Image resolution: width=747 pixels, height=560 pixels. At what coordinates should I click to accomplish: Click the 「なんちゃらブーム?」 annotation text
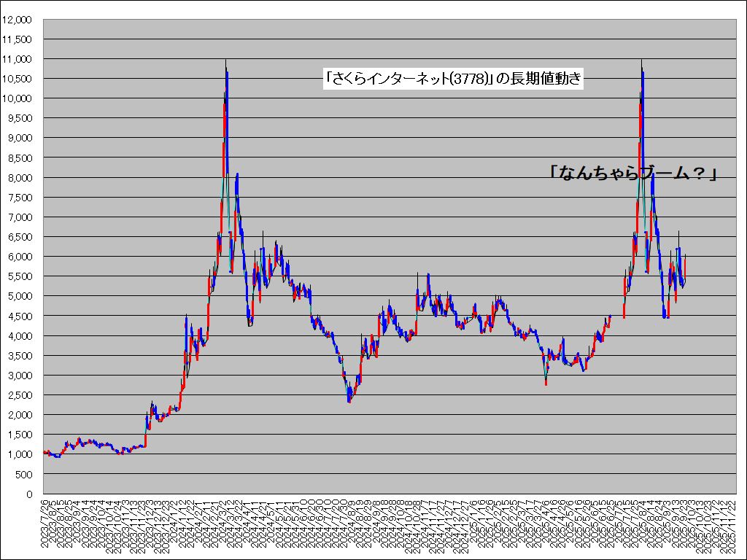[x=632, y=174]
